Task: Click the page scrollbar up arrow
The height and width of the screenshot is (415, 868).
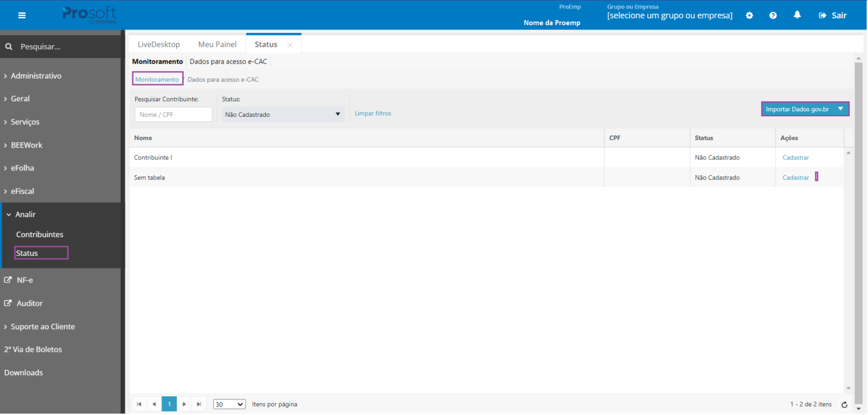Action: 858,59
